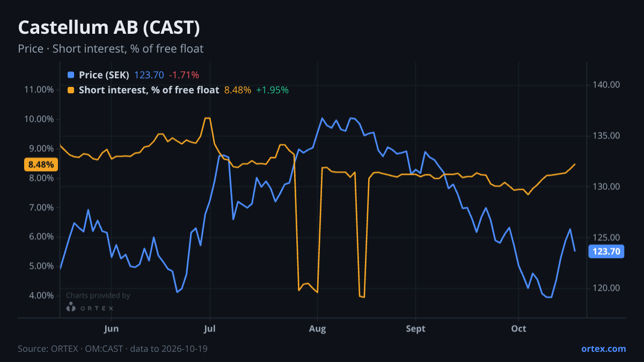
Task: Click the 5.00% left axis label
Action: [41, 266]
